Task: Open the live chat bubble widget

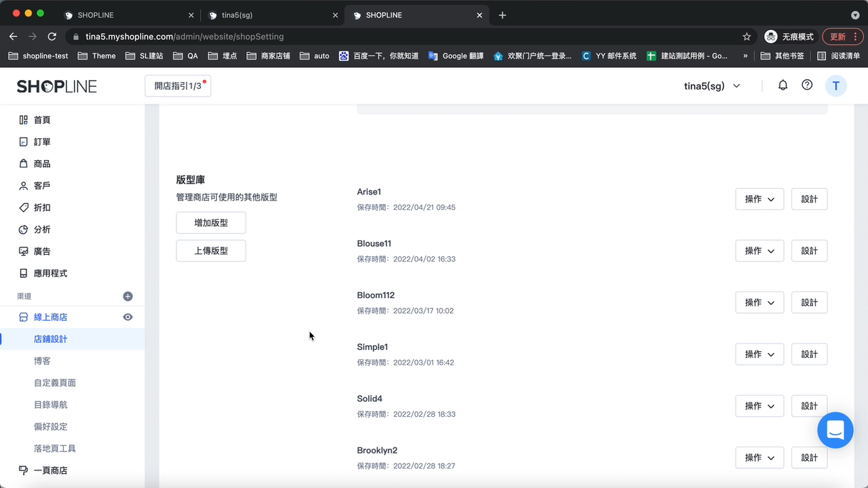Action: (835, 430)
